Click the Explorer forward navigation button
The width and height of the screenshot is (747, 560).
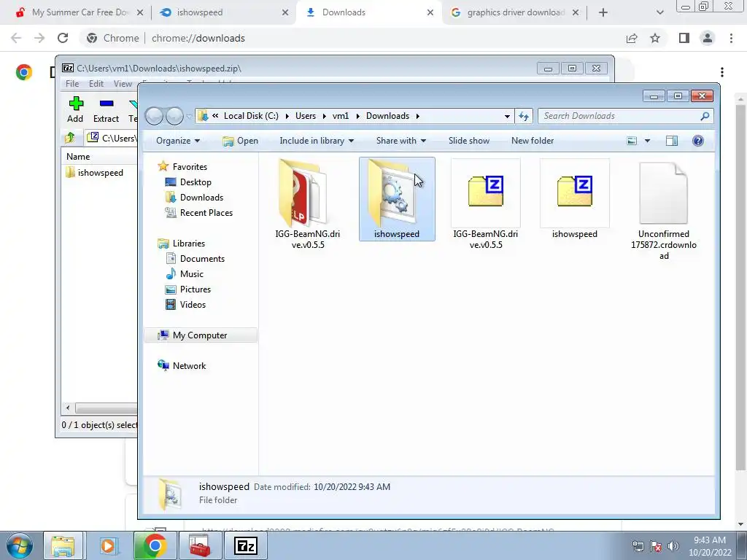174,116
